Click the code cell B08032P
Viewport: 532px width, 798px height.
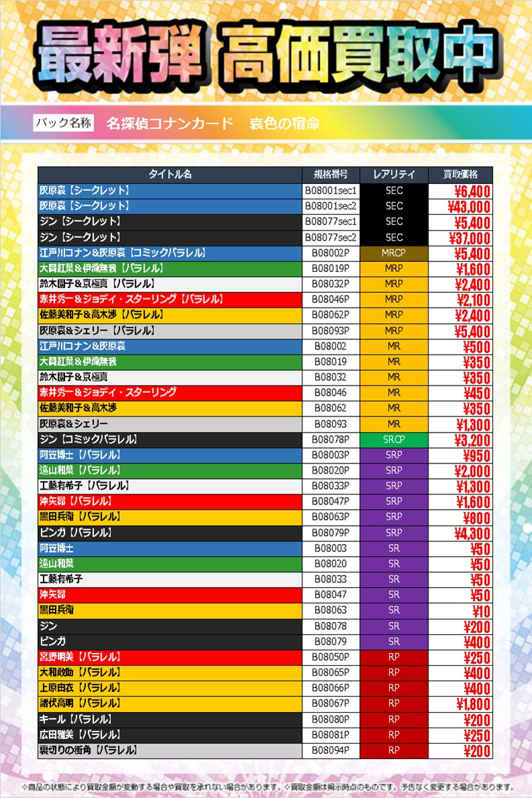(331, 284)
